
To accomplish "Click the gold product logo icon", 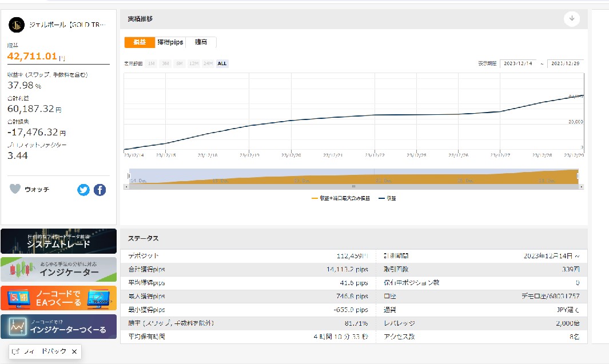I will coord(17,25).
